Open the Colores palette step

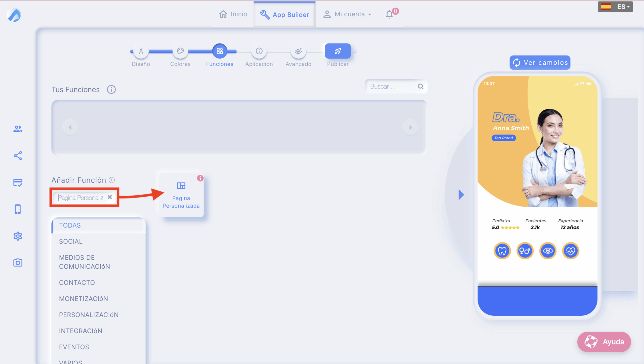pos(180,51)
